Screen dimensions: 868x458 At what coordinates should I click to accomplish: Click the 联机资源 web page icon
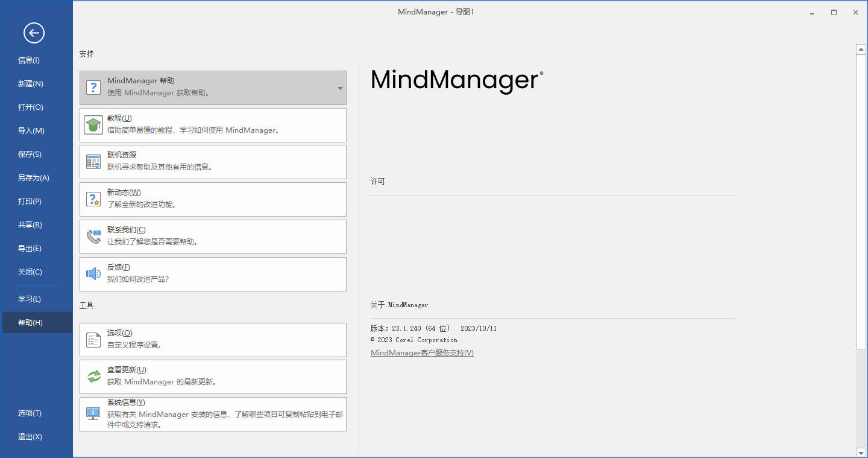point(93,162)
